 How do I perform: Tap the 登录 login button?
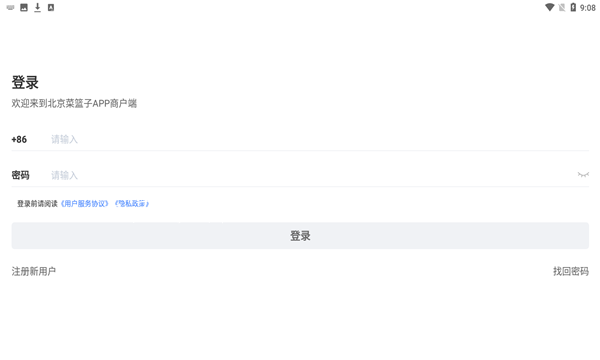300,236
